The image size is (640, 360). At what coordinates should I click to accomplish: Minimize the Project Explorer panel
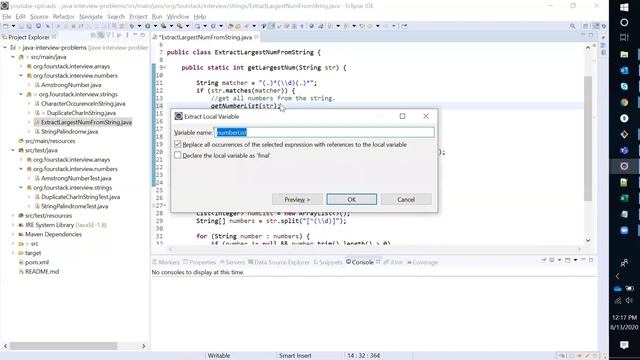pyautogui.click(x=135, y=36)
